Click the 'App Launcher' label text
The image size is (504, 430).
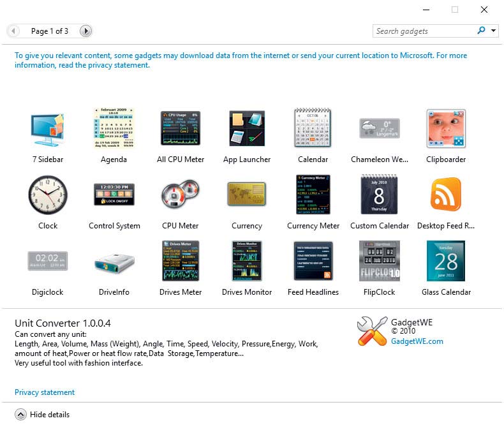[247, 159]
